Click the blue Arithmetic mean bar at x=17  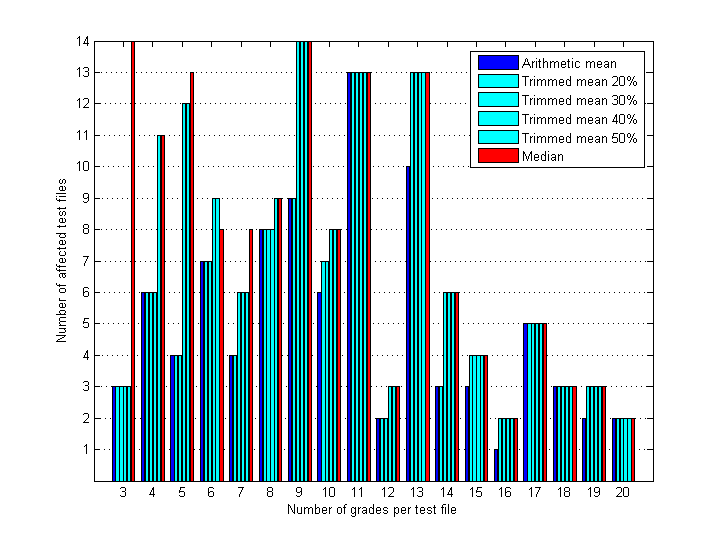pos(526,402)
